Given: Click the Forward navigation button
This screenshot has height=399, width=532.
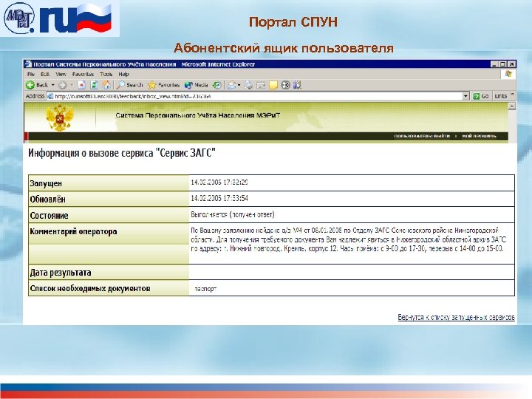Looking at the screenshot, I should [62, 85].
